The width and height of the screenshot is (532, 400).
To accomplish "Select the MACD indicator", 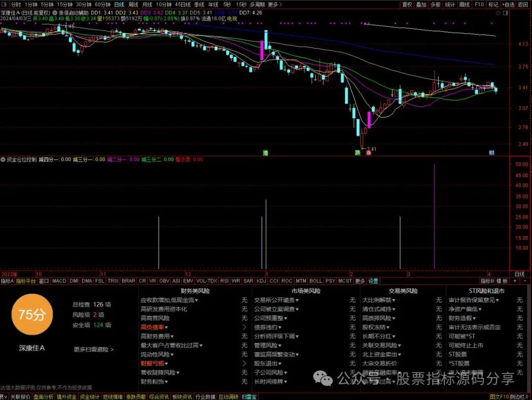I will pos(60,281).
